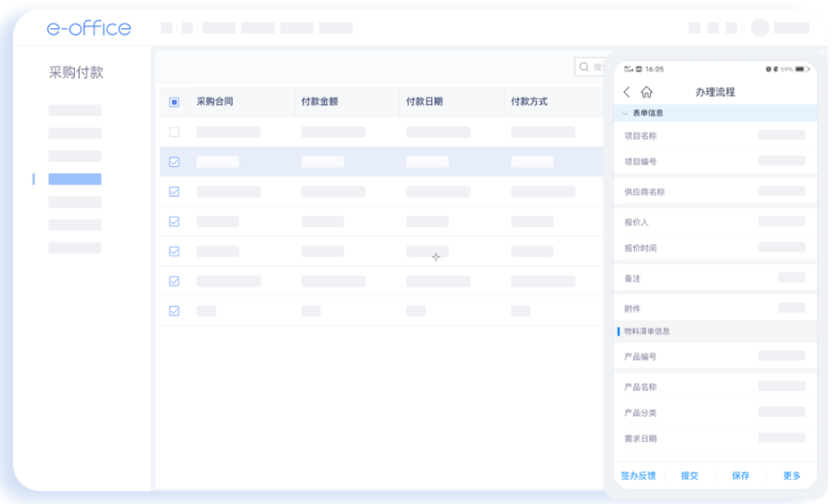Tap the home icon beside 办理流程

[x=646, y=92]
